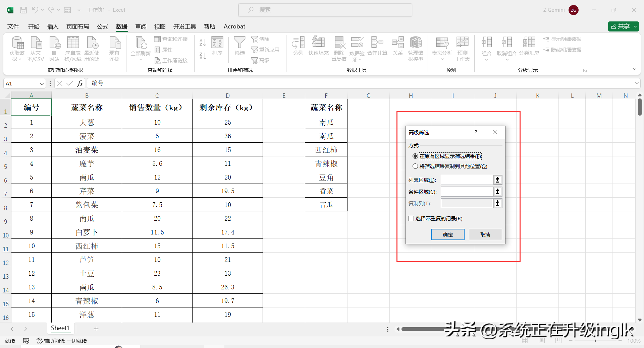Click OK (确定) in Advanced Filter dialog
644x348 pixels.
coord(448,234)
